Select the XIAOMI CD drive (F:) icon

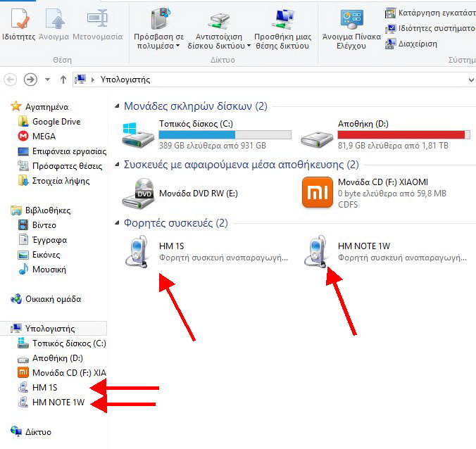318,192
